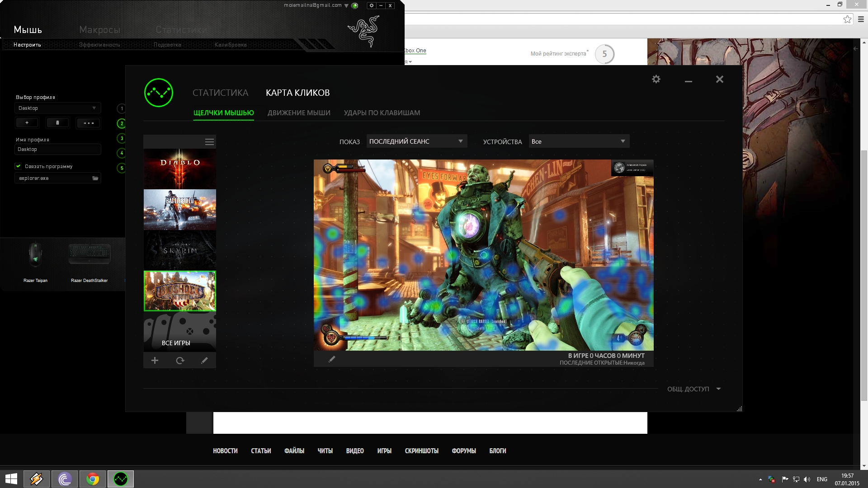Open the ДВИЖЕНИЕ МЫШИ tab
The image size is (868, 488).
tap(299, 113)
